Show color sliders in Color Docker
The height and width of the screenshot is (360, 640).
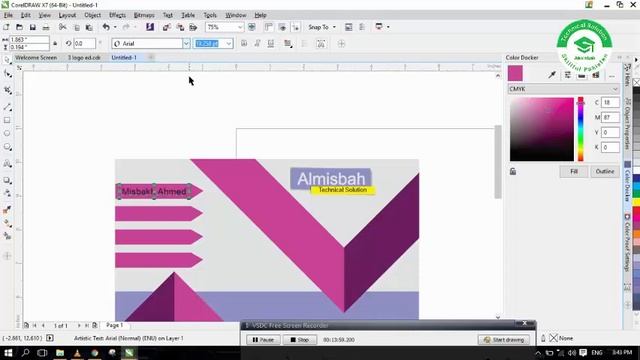point(568,75)
